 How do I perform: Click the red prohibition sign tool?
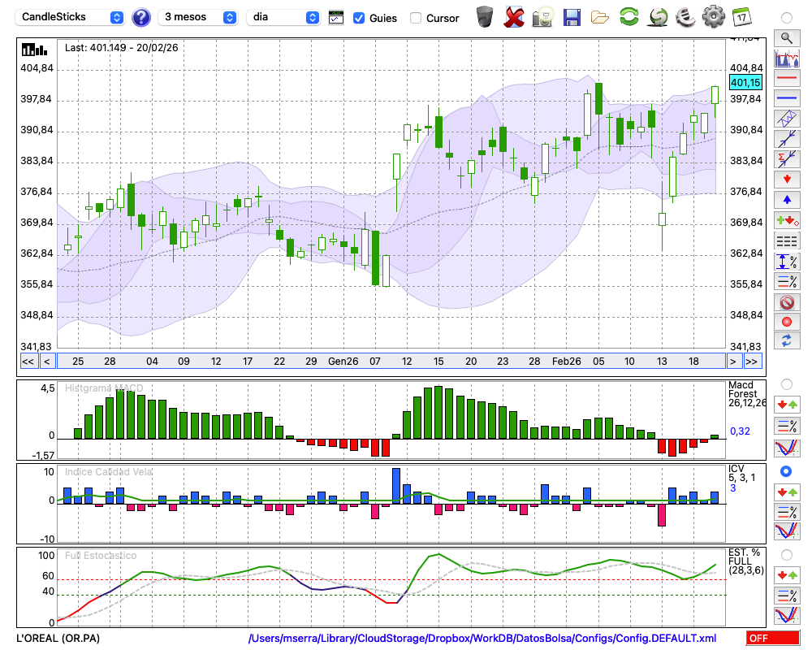(787, 302)
